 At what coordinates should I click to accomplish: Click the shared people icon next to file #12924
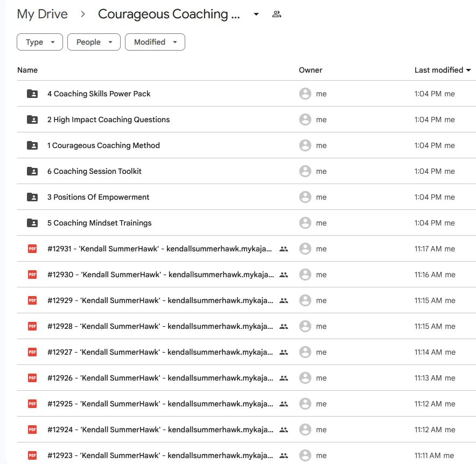[284, 430]
